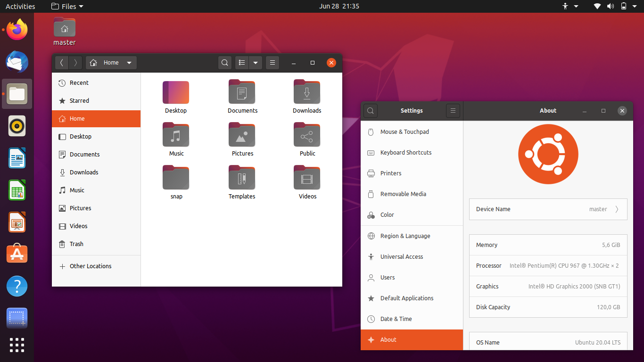Open Device Name row with chevron
Viewport: 644px width, 362px height.
click(548, 209)
